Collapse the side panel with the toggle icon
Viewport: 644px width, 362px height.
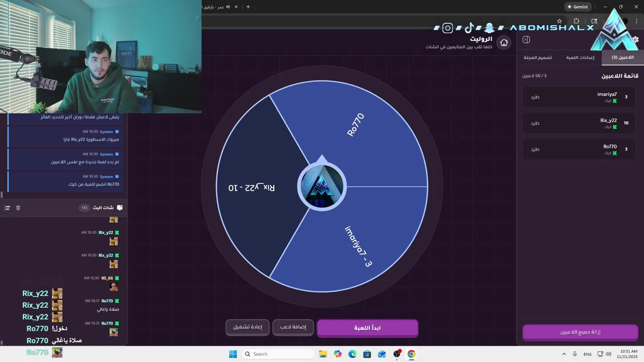pos(526,40)
